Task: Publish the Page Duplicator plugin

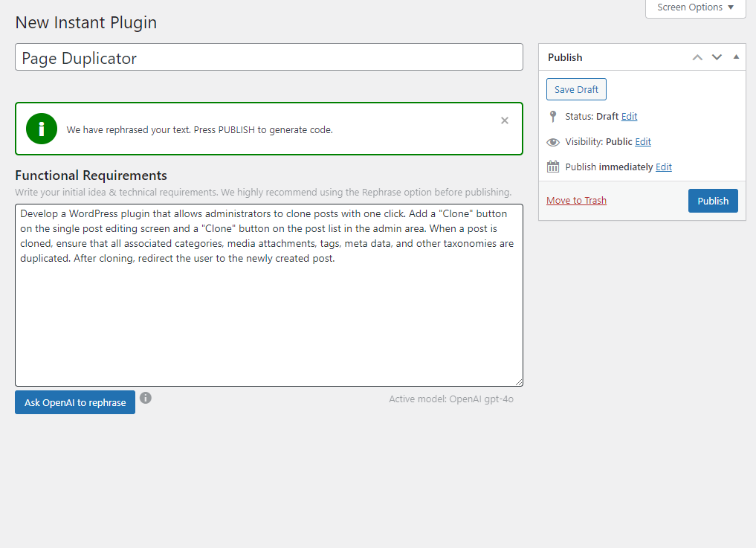Action: 712,200
